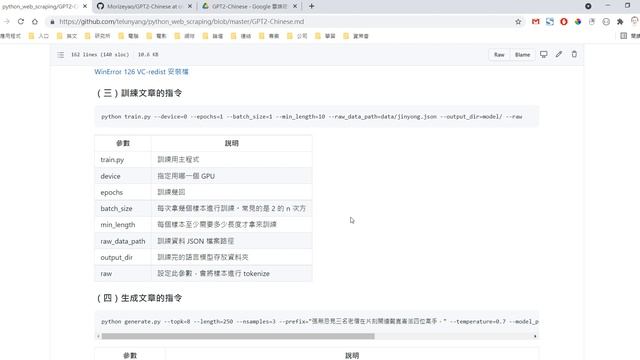The image size is (640, 360).
Task: Open the smiley face extension icon
Action: [606, 22]
